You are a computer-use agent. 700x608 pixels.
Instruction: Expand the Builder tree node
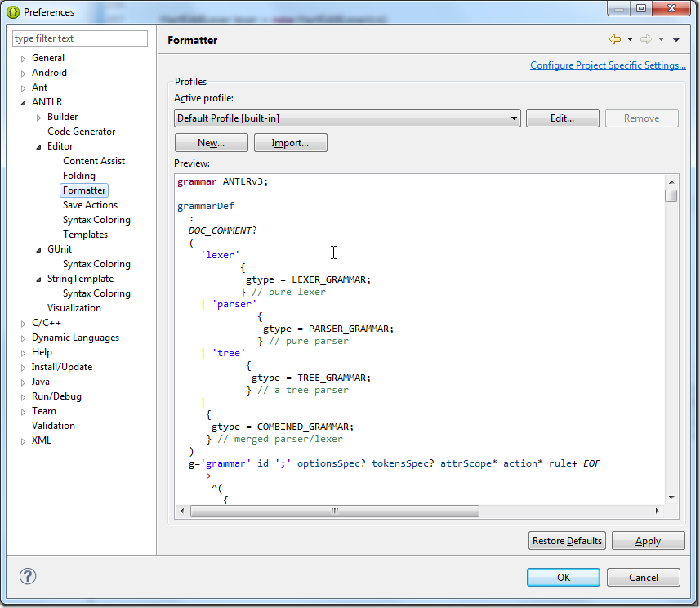[x=38, y=118]
